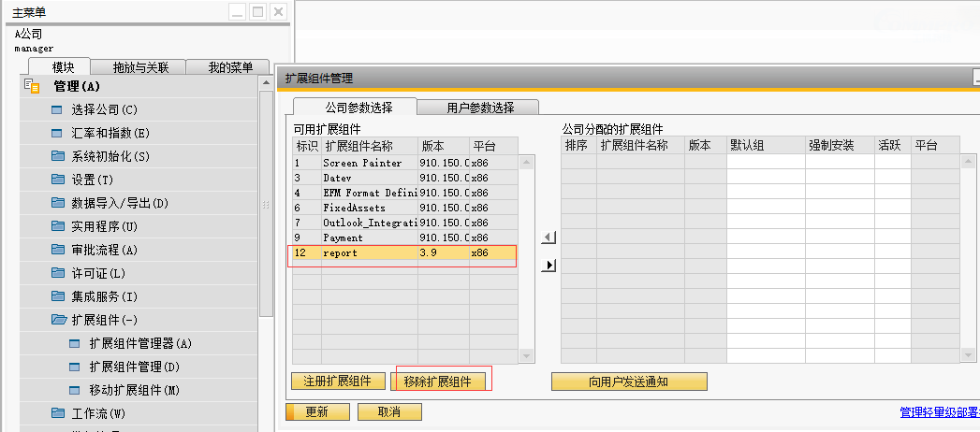Click the 标识 column header
This screenshot has height=432, width=980.
click(x=307, y=146)
